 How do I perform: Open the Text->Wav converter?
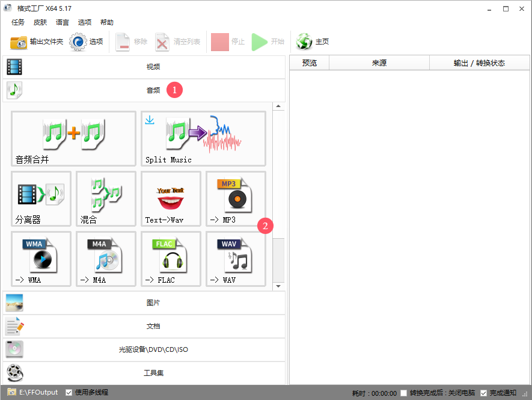[x=171, y=198]
